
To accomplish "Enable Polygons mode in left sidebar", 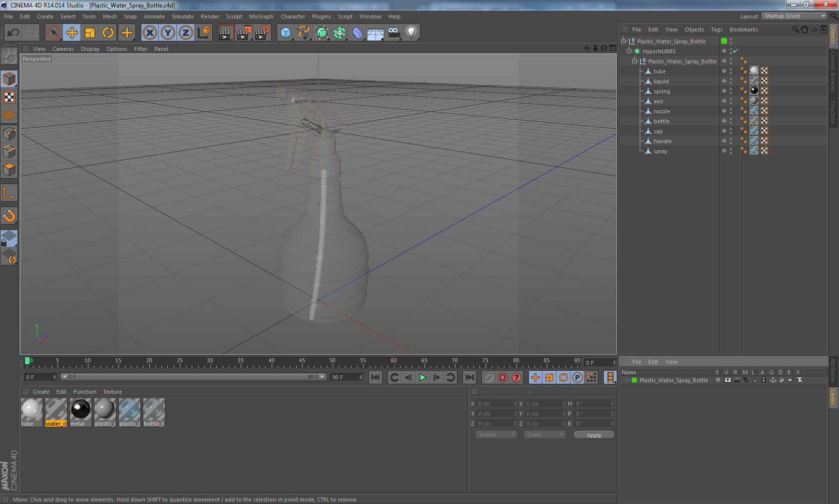I will [9, 170].
